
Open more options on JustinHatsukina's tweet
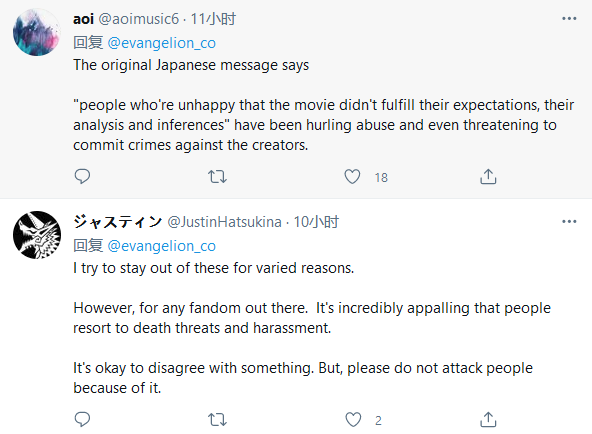coord(569,221)
